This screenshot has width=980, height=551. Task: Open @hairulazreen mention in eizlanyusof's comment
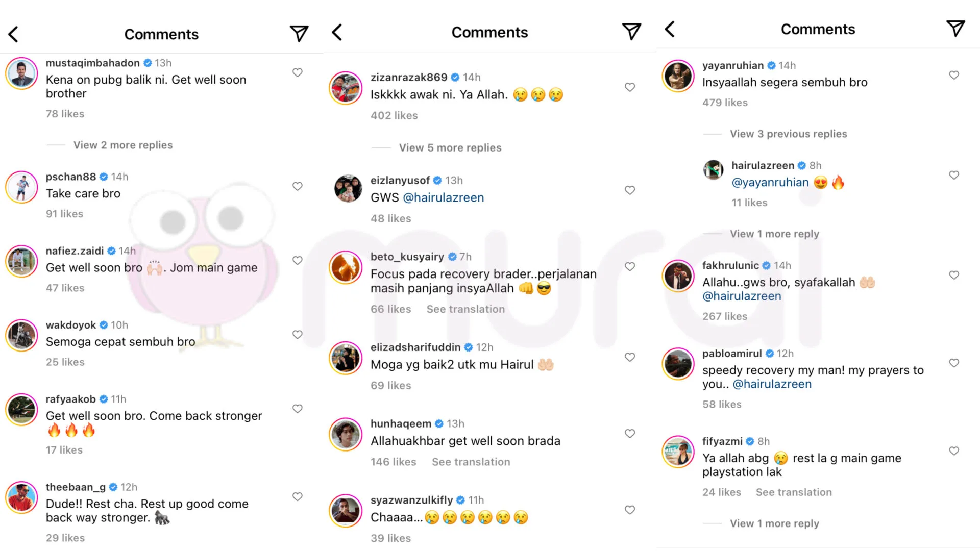(x=443, y=197)
